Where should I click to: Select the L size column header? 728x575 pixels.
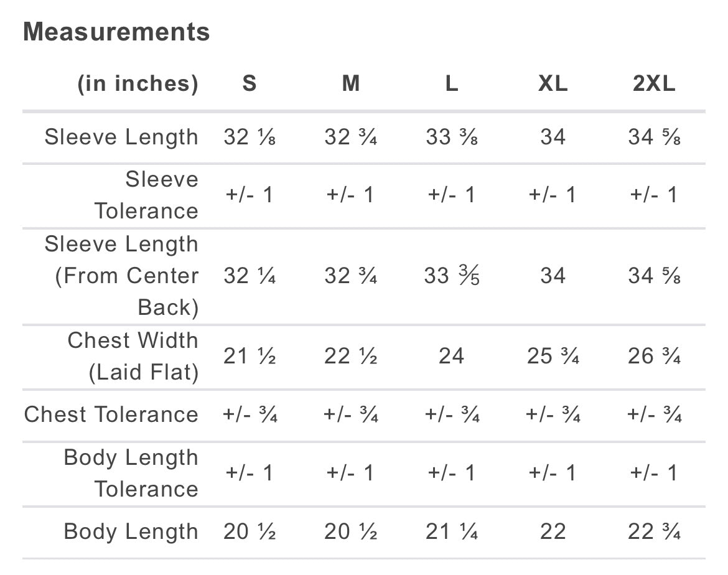click(x=452, y=83)
